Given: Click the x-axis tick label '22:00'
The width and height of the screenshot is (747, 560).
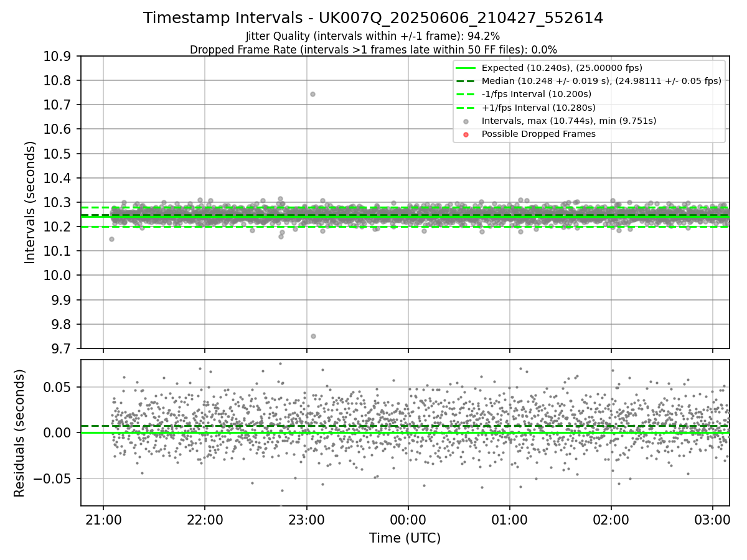Looking at the screenshot, I should coord(205,520).
